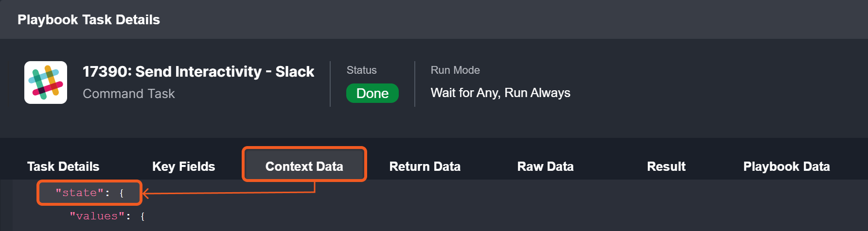Open the Result tab
The height and width of the screenshot is (231, 868).
pyautogui.click(x=666, y=166)
